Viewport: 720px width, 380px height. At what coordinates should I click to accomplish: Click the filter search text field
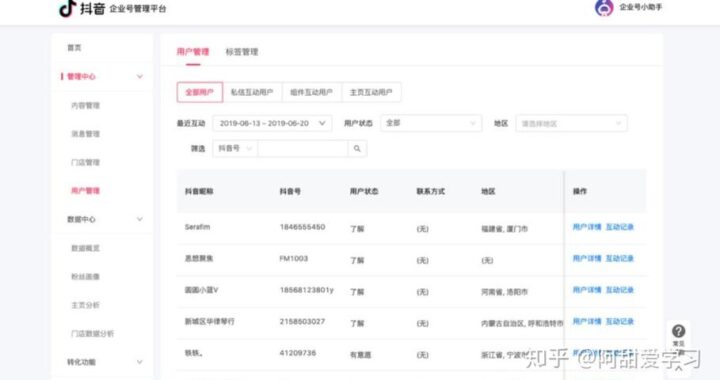point(303,148)
